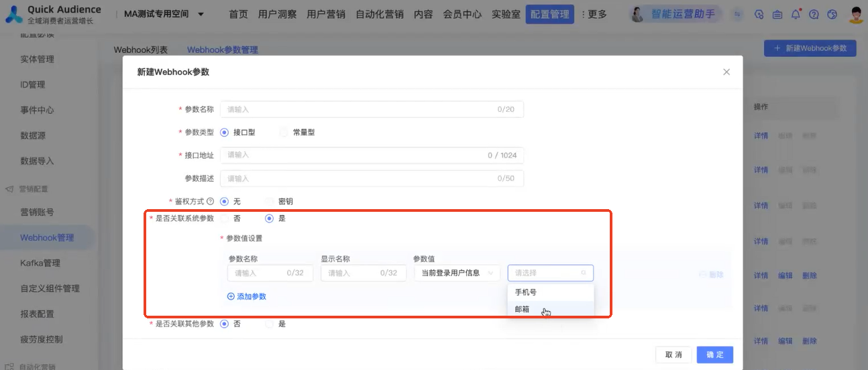Open 报表配置 in the sidebar

[x=37, y=314]
